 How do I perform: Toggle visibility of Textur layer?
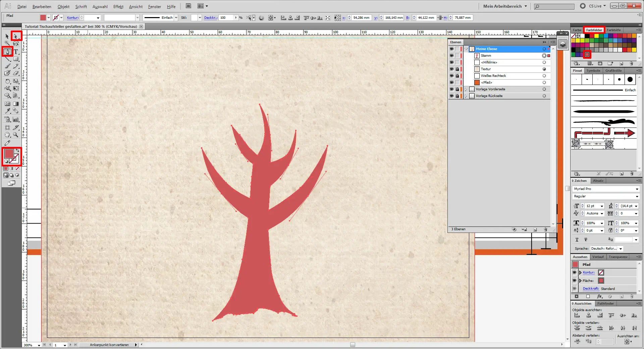(x=451, y=69)
